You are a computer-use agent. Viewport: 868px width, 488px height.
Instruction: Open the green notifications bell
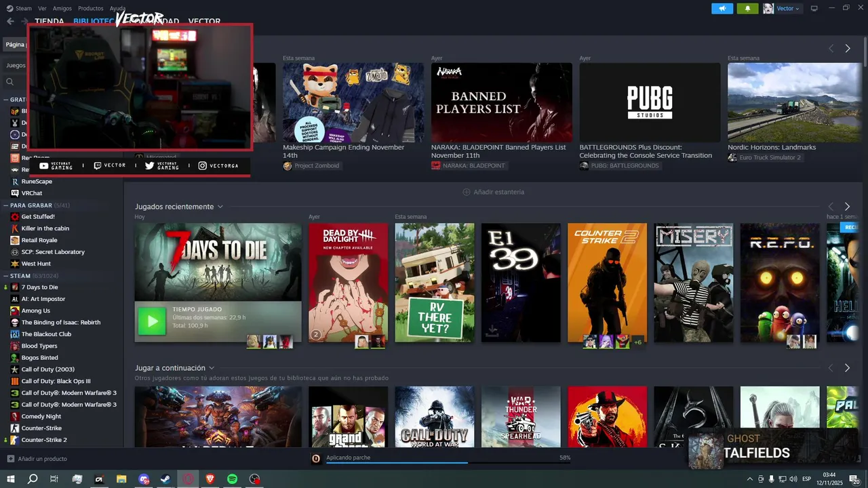coord(747,8)
